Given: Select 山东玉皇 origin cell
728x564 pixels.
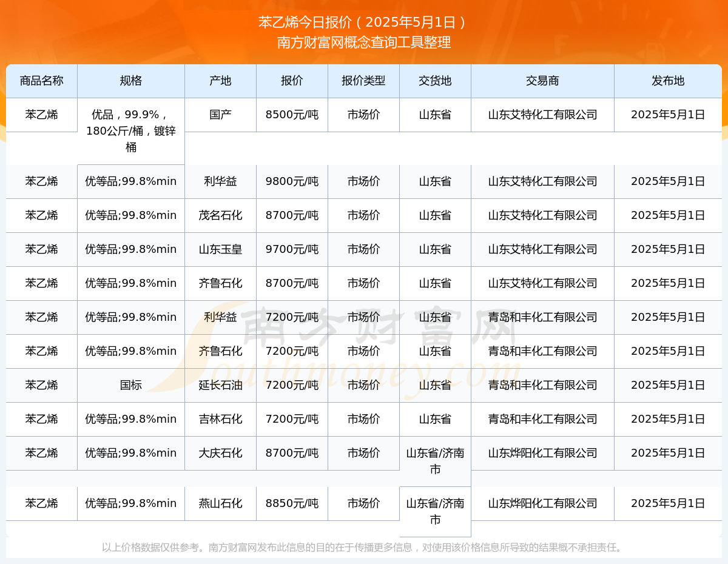Looking at the screenshot, I should [220, 249].
